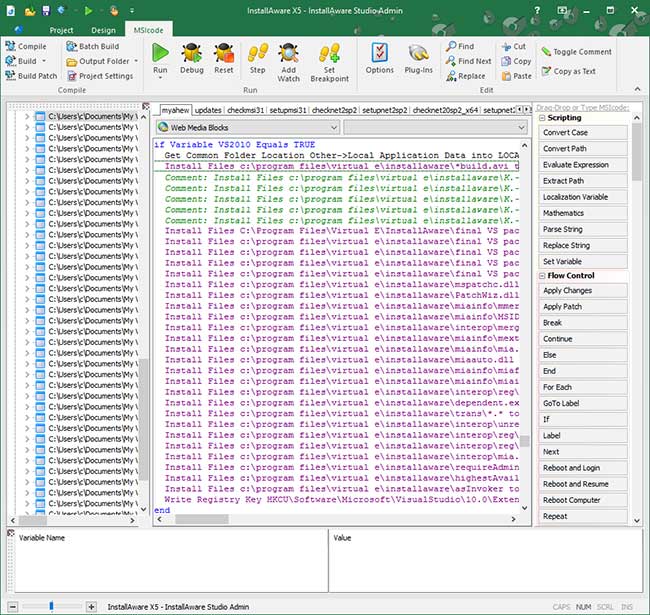The image size is (650, 615).
Task: Click the GoTo Label command
Action: click(582, 403)
